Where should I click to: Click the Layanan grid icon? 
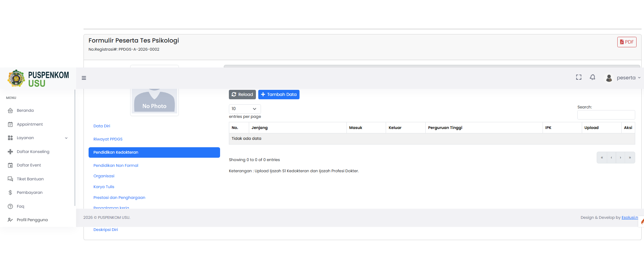coord(10,138)
